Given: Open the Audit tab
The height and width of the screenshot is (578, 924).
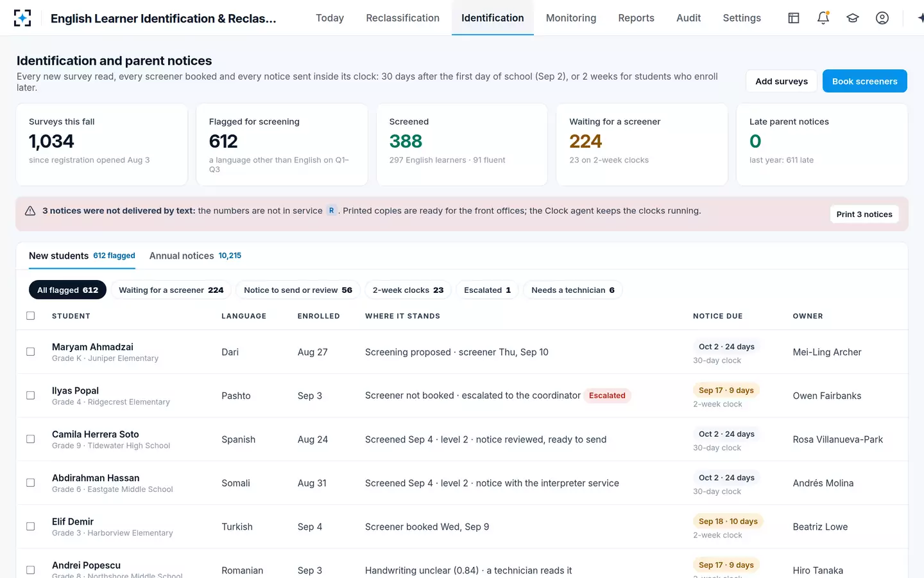Looking at the screenshot, I should pyautogui.click(x=689, y=18).
